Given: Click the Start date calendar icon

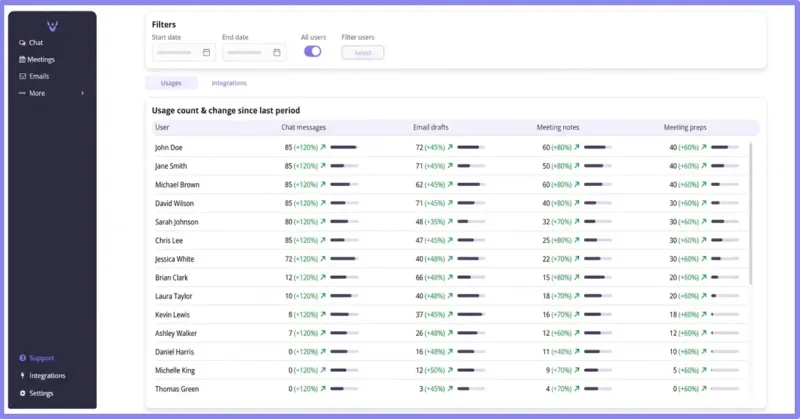Looking at the screenshot, I should point(206,53).
